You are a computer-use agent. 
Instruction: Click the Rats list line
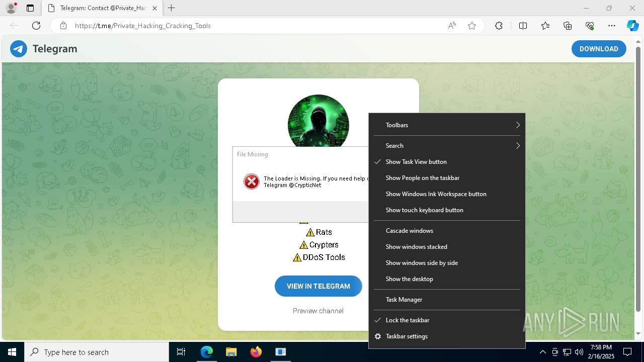pos(319,232)
